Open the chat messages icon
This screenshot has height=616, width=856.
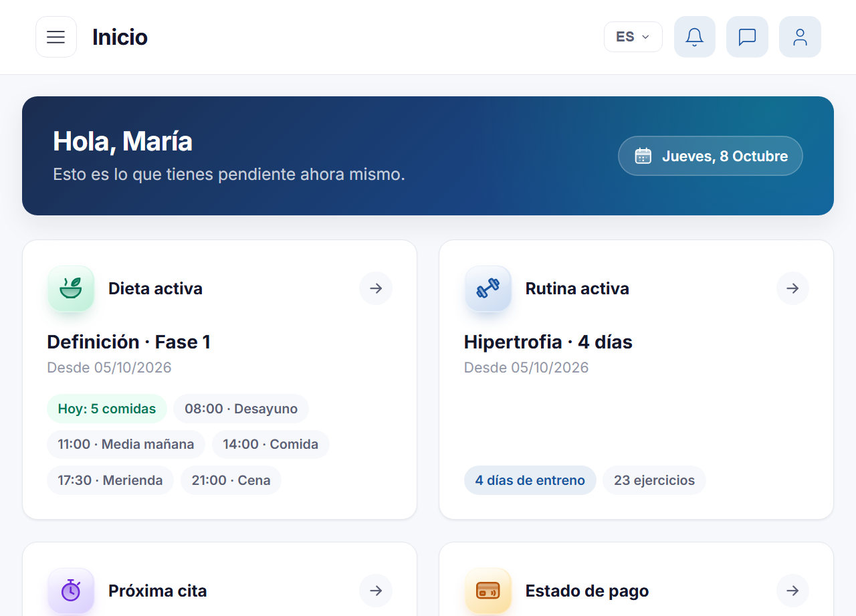747,37
